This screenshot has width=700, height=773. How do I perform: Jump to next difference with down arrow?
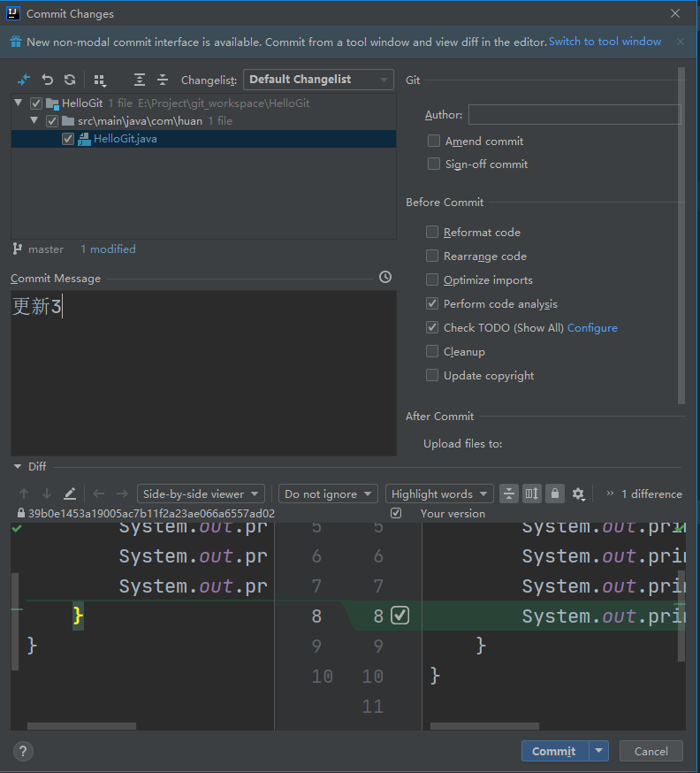click(47, 494)
